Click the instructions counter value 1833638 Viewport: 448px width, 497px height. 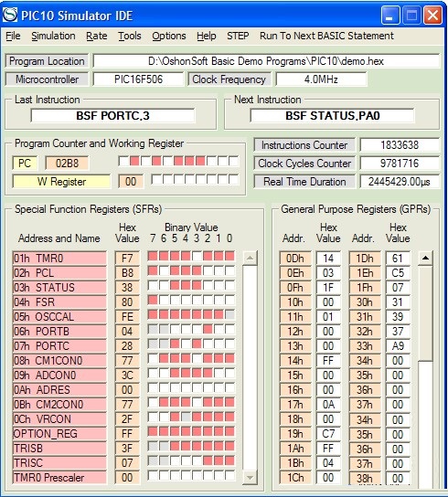400,145
